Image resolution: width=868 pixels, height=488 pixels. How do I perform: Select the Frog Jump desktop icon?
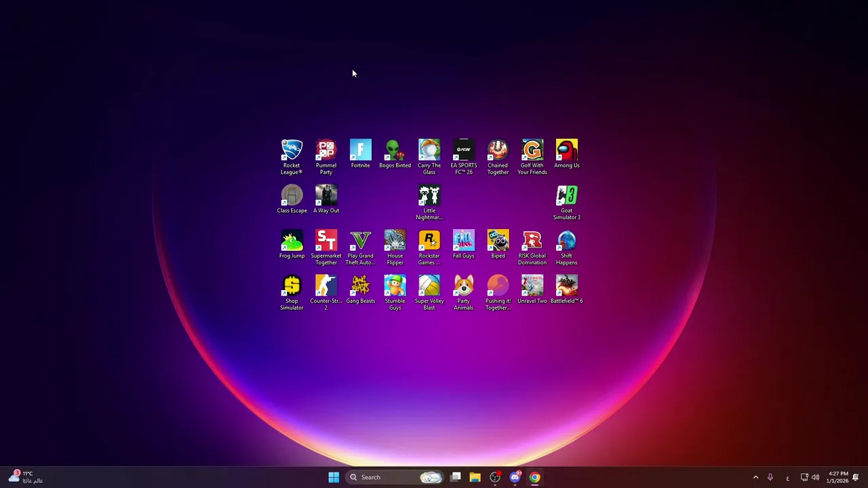292,245
